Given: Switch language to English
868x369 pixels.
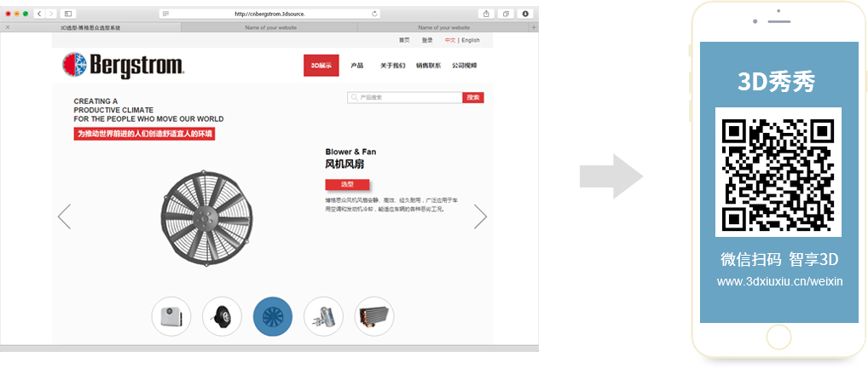Looking at the screenshot, I should point(471,40).
